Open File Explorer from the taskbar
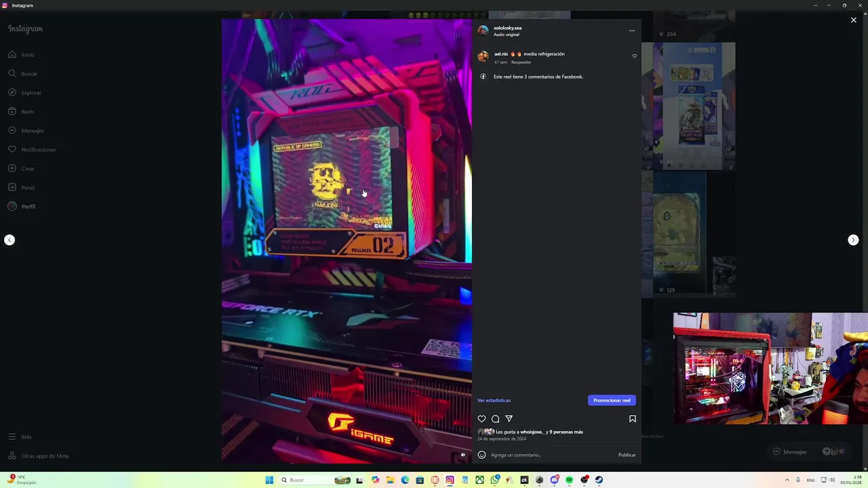Screen dimensions: 868x488 (390, 480)
